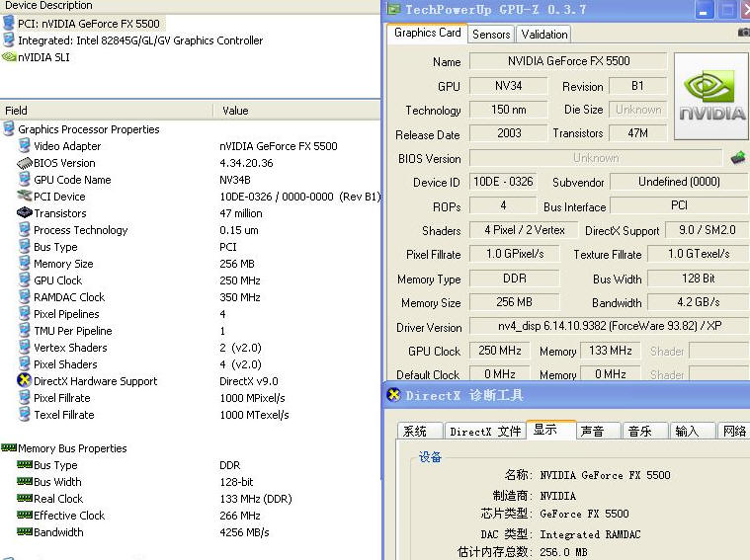Click the Effective Clock memory icon
This screenshot has width=750, height=560.
point(25,515)
